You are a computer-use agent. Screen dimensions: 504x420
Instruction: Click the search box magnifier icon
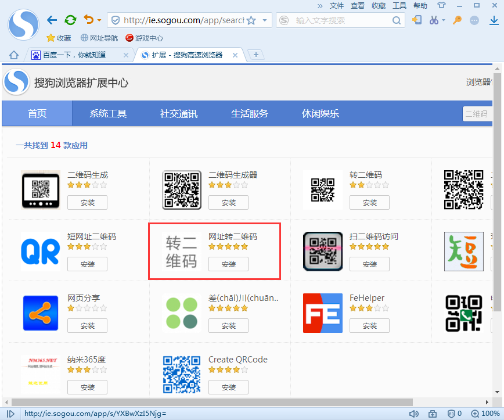(397, 20)
